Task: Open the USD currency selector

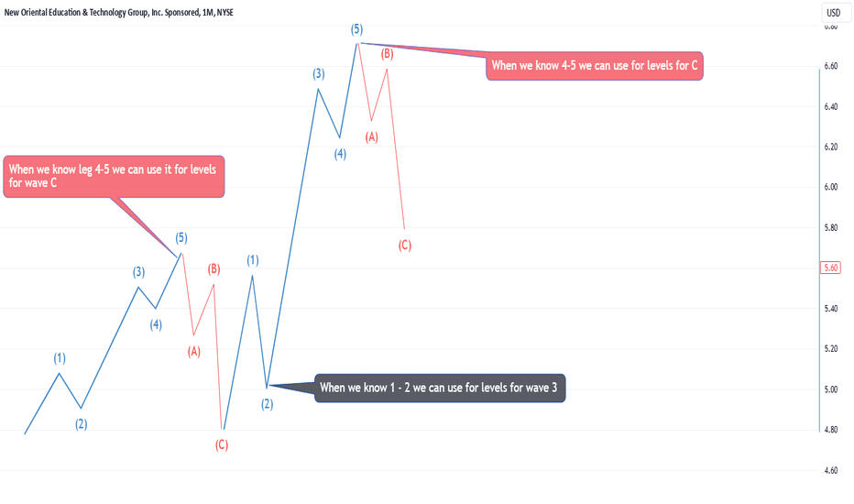Action: coord(834,13)
